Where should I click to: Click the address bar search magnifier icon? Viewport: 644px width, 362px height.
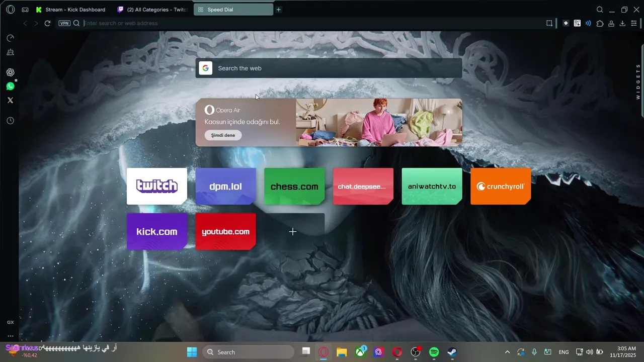point(76,23)
